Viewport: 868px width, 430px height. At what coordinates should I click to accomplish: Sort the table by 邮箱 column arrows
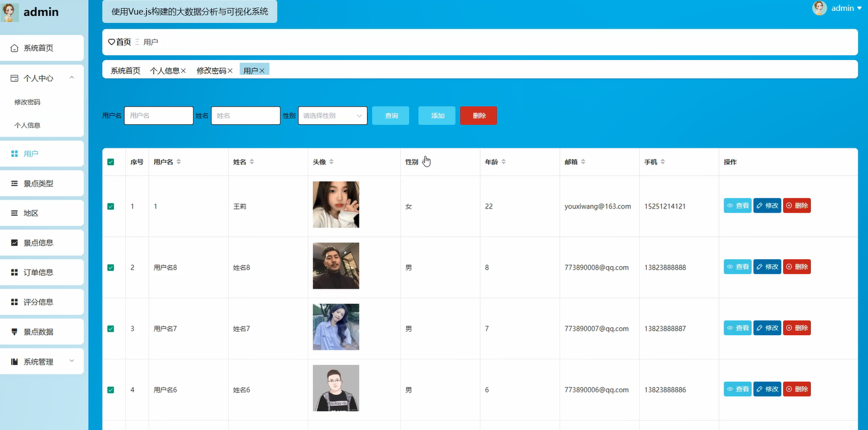(x=583, y=162)
